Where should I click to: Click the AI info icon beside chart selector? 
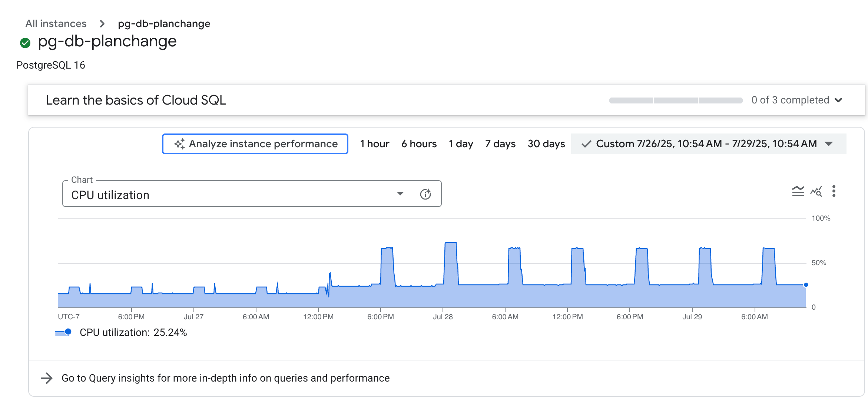tap(426, 194)
